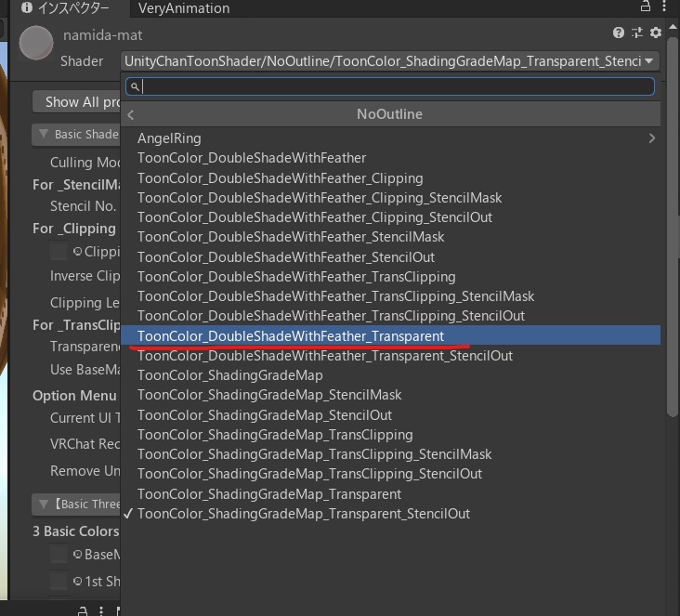Select ToonColor_ShadingGradeMap_StencilMask shader
This screenshot has height=616, width=680.
(x=390, y=395)
